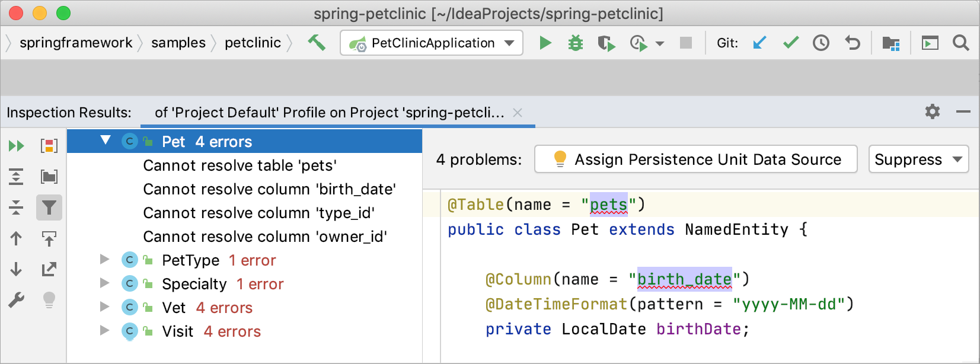
Task: Rollback changes with the undo arrow icon
Action: [x=853, y=43]
